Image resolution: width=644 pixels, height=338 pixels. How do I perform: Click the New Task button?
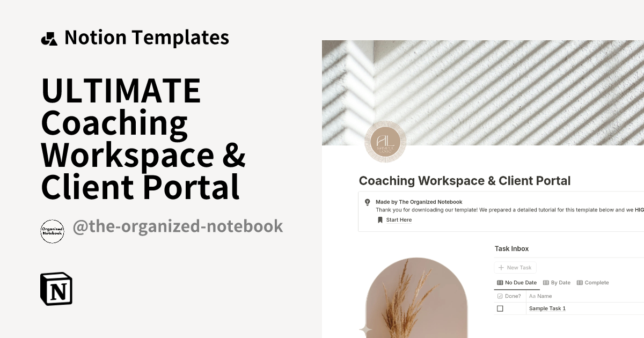click(515, 267)
